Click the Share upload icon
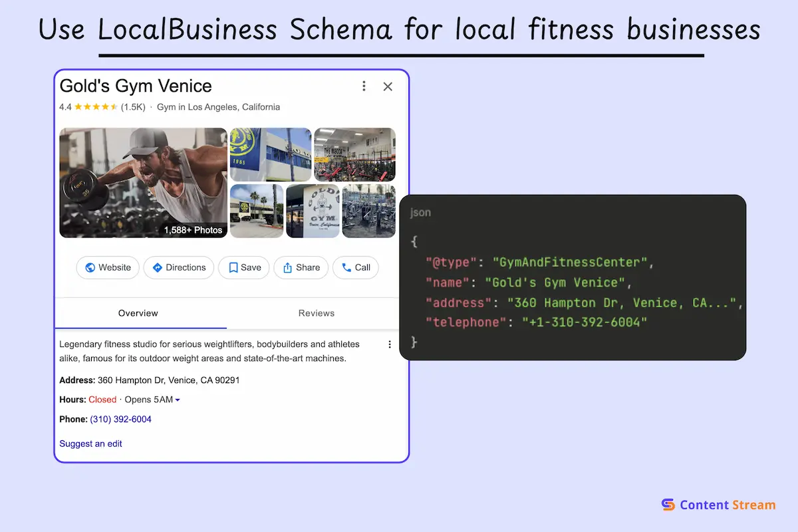Screen dimensions: 798x532 (x=288, y=267)
